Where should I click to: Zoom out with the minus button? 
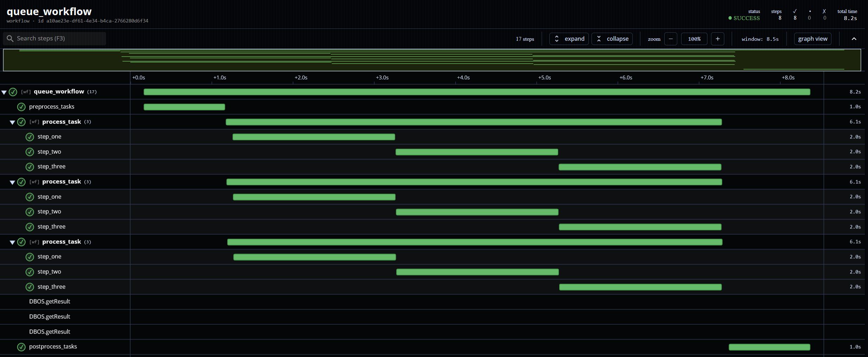pyautogui.click(x=671, y=39)
